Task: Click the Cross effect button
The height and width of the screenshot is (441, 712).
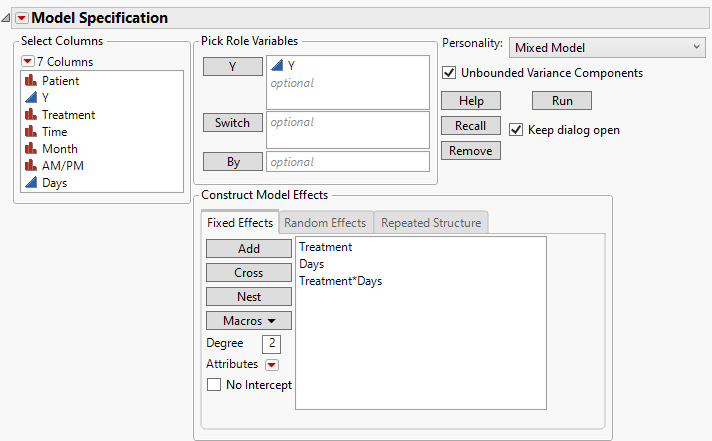Action: [x=249, y=273]
